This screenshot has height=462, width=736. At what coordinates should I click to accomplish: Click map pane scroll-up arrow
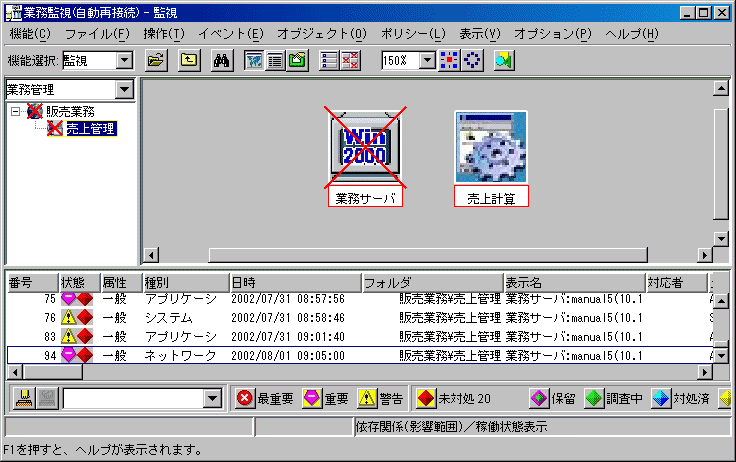click(721, 88)
